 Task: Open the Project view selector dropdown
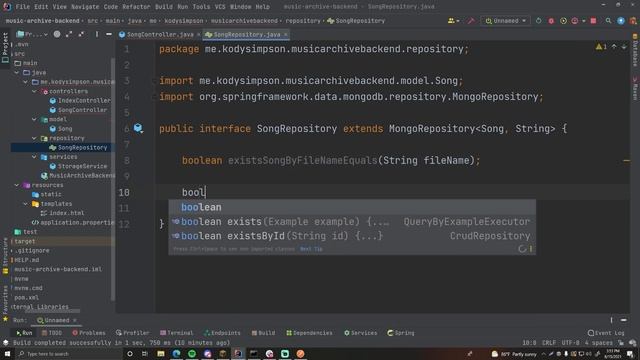coord(32,35)
